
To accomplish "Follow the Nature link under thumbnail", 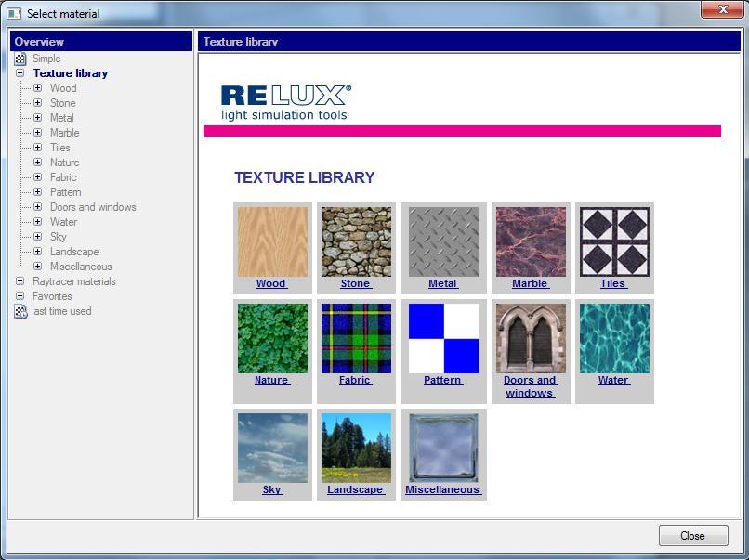I will (x=271, y=380).
